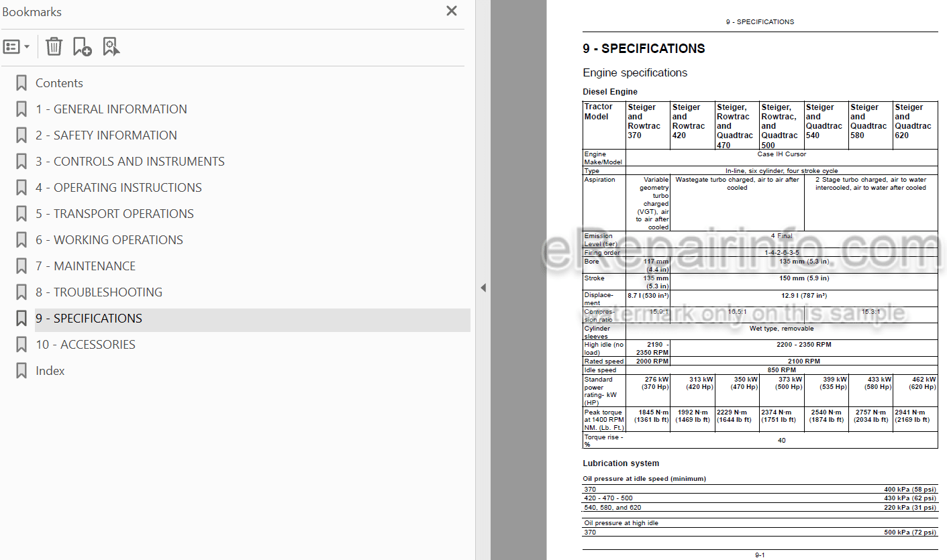Open the bookmark options dropdown menu
947x560 pixels.
coord(17,47)
